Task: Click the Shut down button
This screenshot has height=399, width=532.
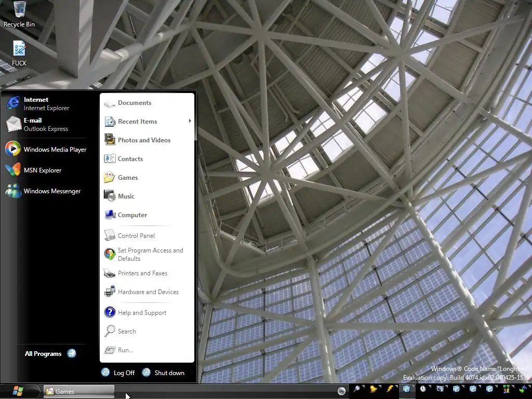Action: (163, 373)
